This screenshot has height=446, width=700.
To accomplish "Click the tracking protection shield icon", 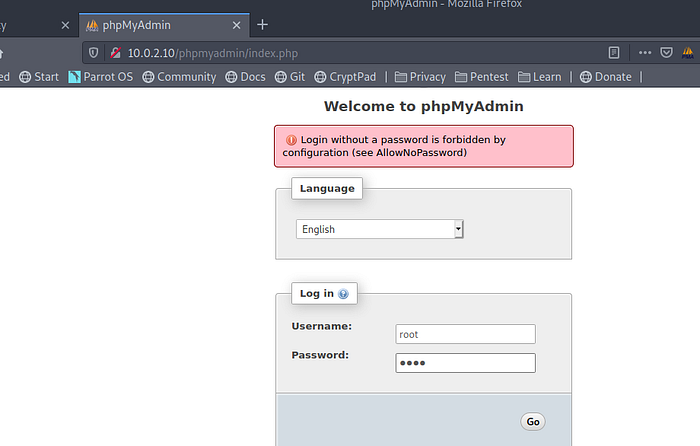I will (94, 52).
